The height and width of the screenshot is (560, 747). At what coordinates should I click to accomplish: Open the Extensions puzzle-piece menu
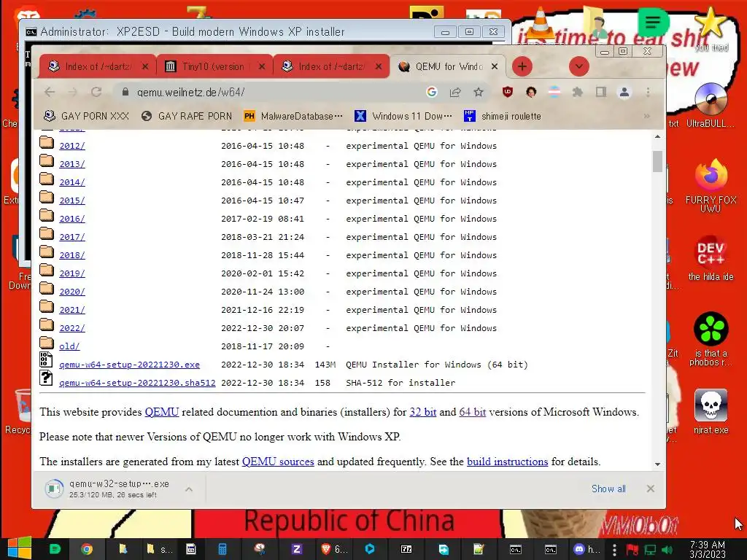[578, 92]
